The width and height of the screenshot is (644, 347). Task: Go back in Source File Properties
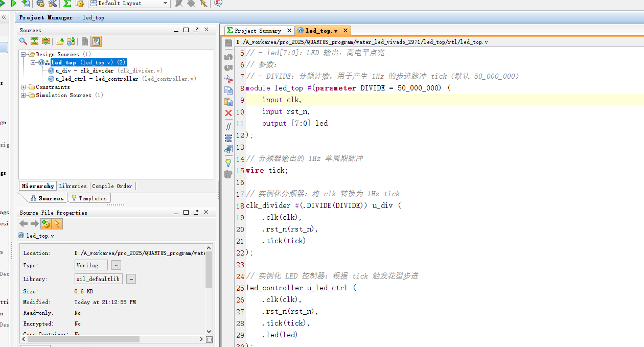tap(24, 224)
